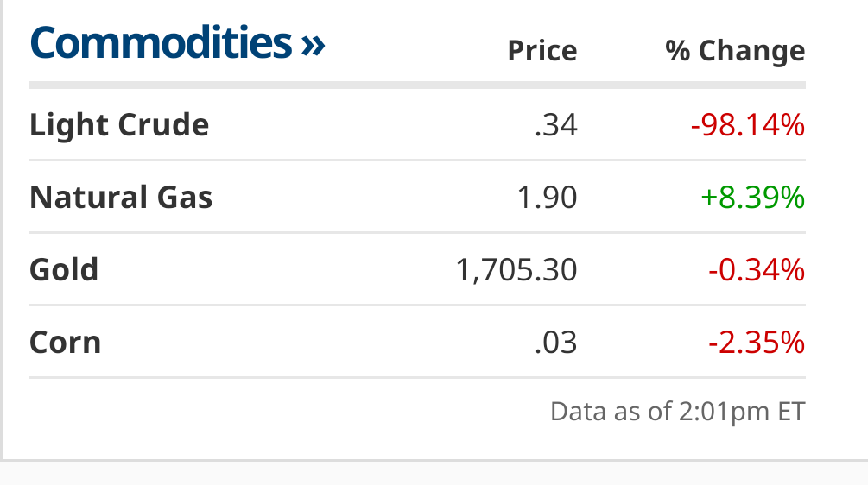Open the Corn commodity entry
The image size is (868, 485).
[66, 343]
